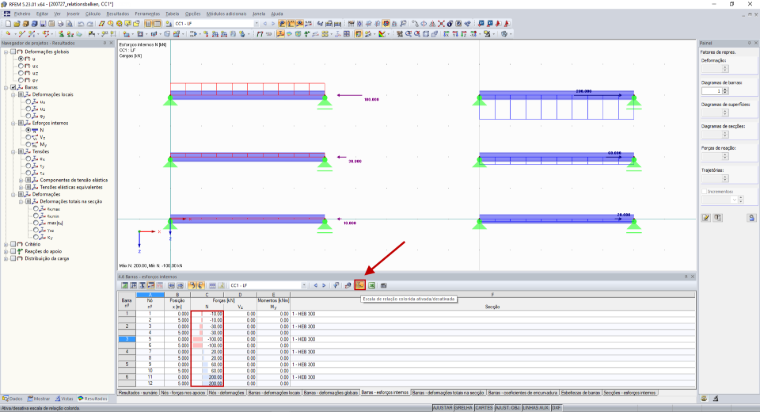
Task: Toggle the Deformações globais checkbox
Action: [14, 51]
